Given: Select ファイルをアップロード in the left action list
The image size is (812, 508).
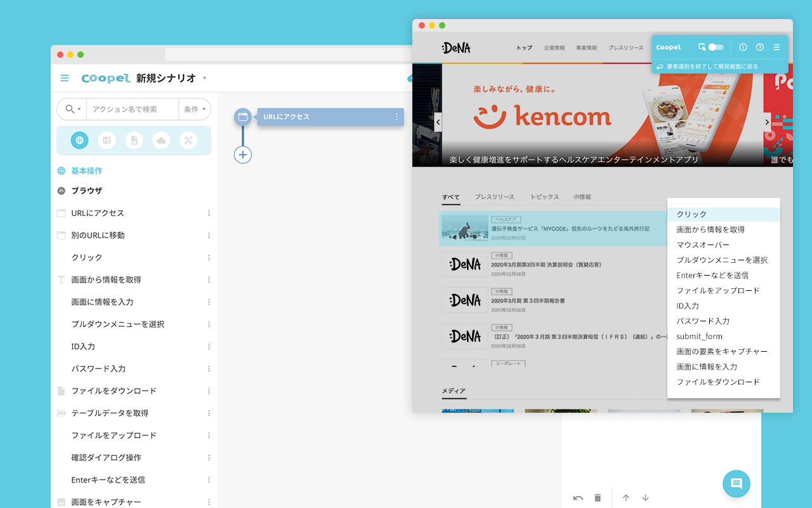Looking at the screenshot, I should (x=114, y=435).
